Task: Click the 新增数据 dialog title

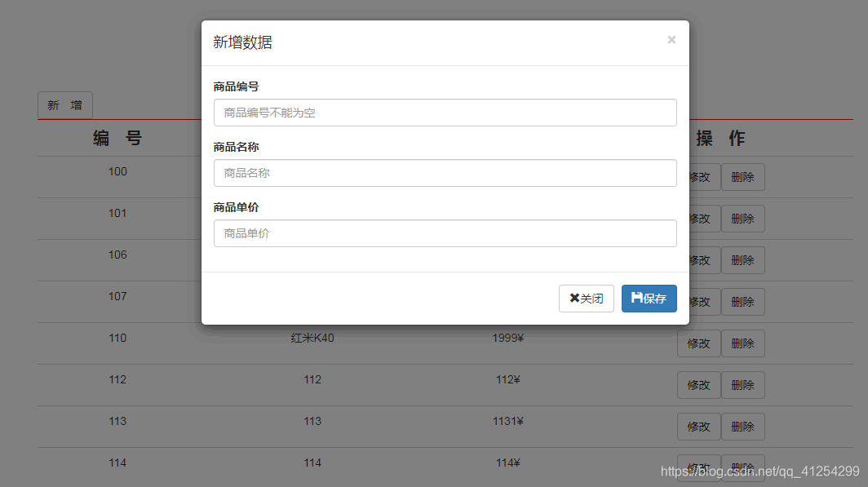Action: [242, 42]
